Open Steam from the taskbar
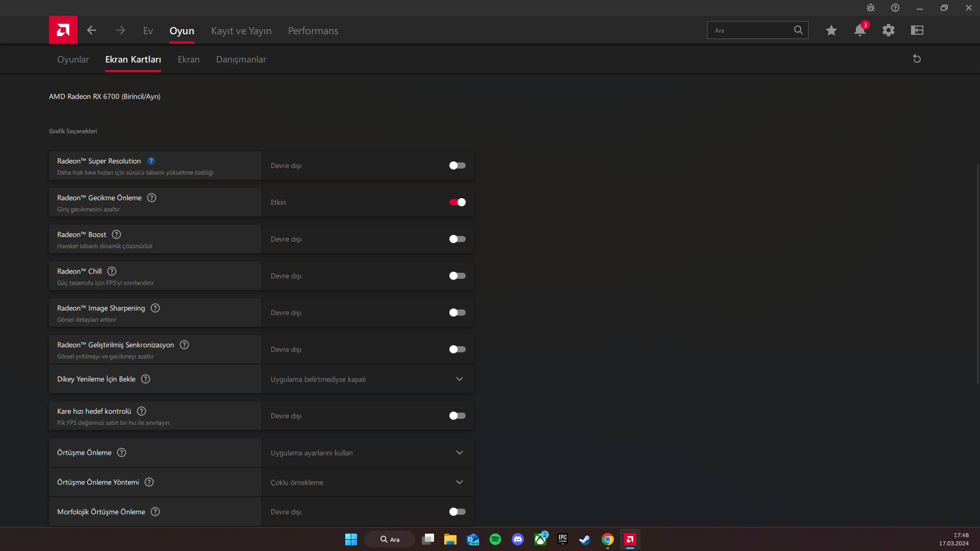Image resolution: width=980 pixels, height=551 pixels. click(585, 539)
